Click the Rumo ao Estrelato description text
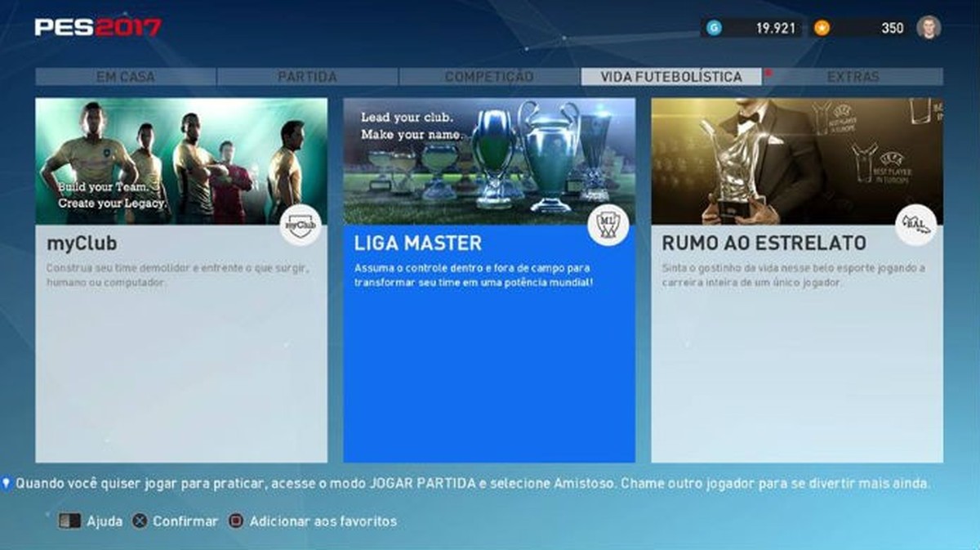Viewport: 980px width, 550px height. click(x=792, y=275)
